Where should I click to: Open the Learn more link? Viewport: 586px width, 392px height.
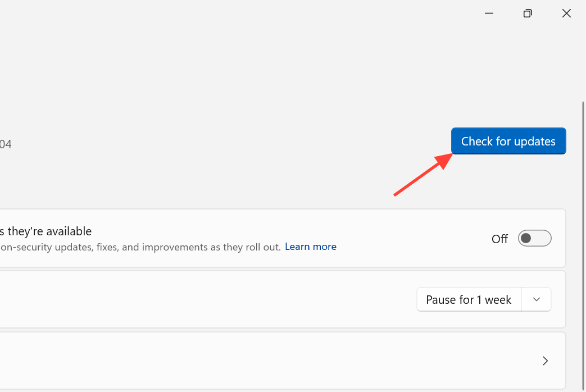tap(311, 247)
